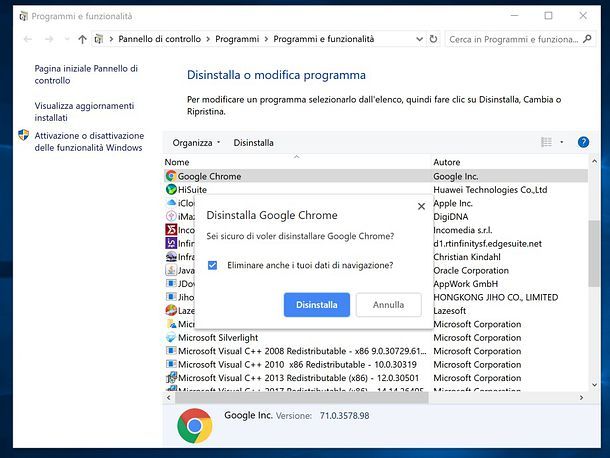Open the Organizza dropdown menu
Image resolution: width=610 pixels, height=458 pixels.
[x=196, y=143]
